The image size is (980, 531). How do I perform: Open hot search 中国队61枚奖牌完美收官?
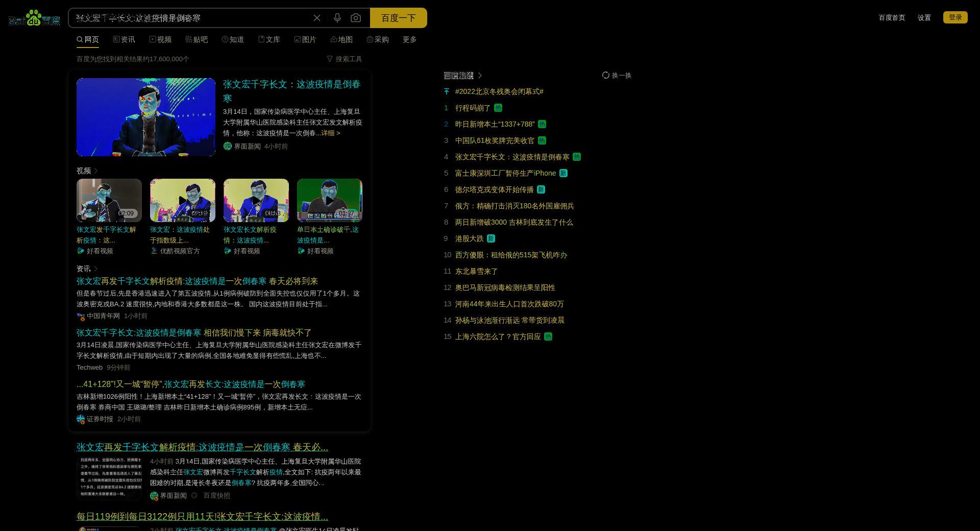pos(495,140)
